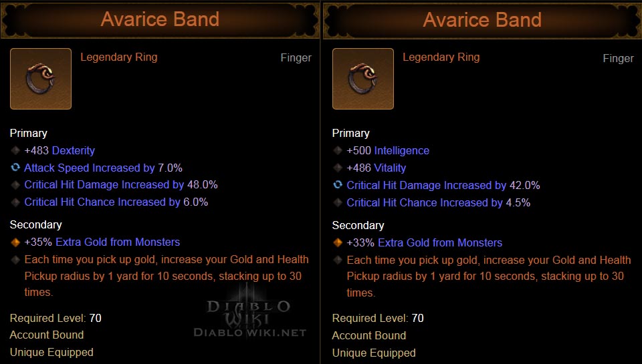Click the grey bullet next to +500 Intelligence

pos(338,150)
